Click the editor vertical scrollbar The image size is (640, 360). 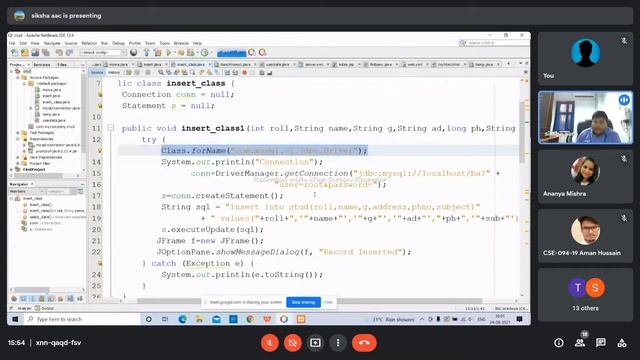click(522, 133)
